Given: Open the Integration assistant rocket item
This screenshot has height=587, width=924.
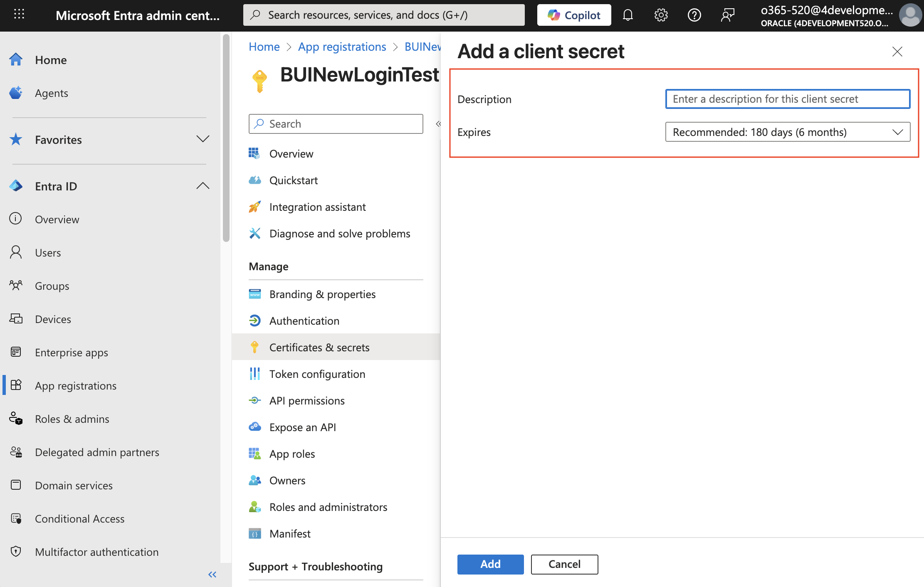Looking at the screenshot, I should tap(317, 207).
